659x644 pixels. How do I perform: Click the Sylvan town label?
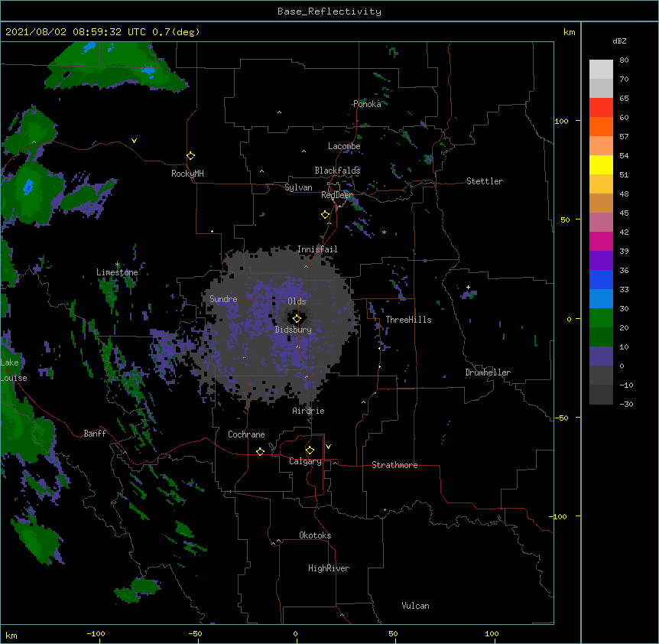[x=298, y=187]
